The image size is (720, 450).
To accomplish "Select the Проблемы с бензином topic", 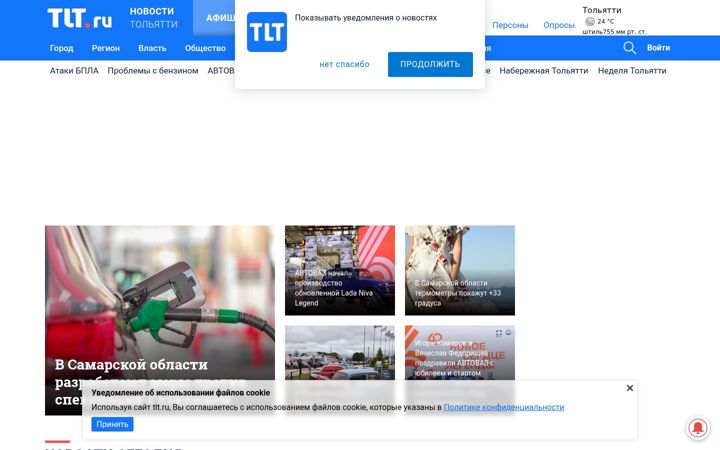I will 153,71.
